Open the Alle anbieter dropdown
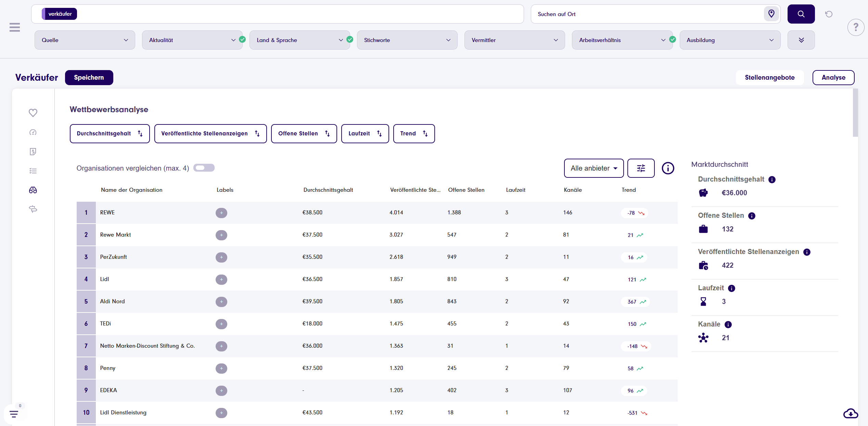 pos(593,168)
